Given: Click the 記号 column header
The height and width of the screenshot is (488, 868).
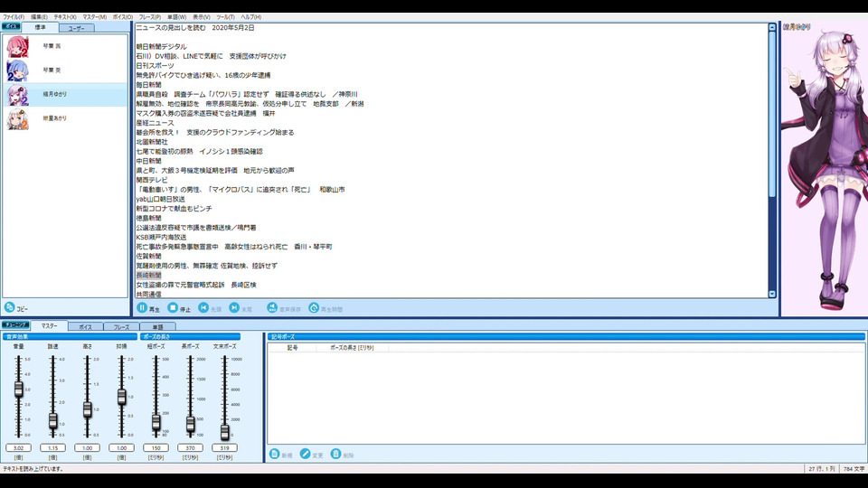Looking at the screenshot, I should [292, 348].
